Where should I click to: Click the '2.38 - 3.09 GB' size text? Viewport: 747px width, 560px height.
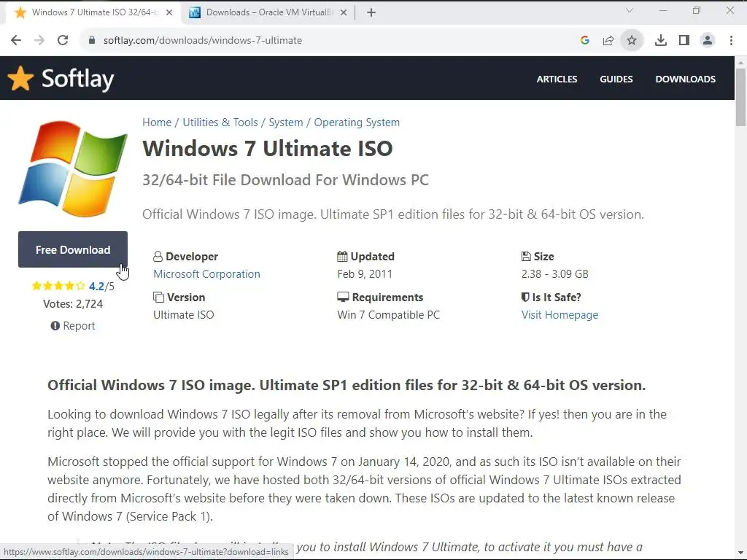[554, 274]
